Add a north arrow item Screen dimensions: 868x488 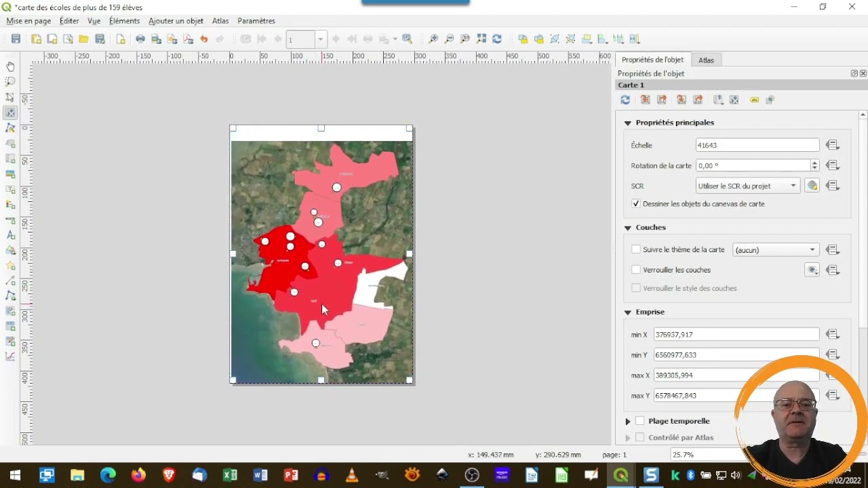[x=10, y=235]
